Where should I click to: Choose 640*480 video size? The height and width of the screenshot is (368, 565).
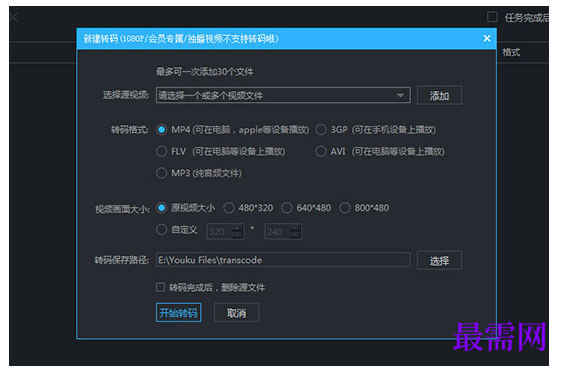tap(287, 208)
